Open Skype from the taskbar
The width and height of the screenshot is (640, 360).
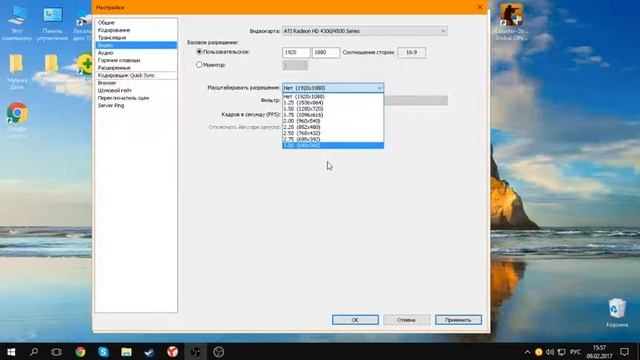point(103,352)
